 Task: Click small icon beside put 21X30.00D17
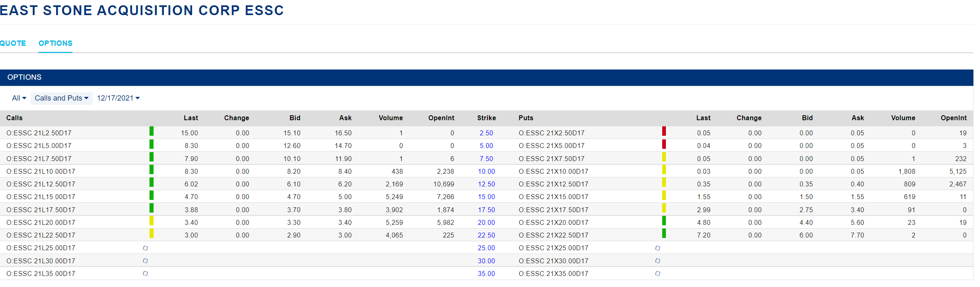658,261
